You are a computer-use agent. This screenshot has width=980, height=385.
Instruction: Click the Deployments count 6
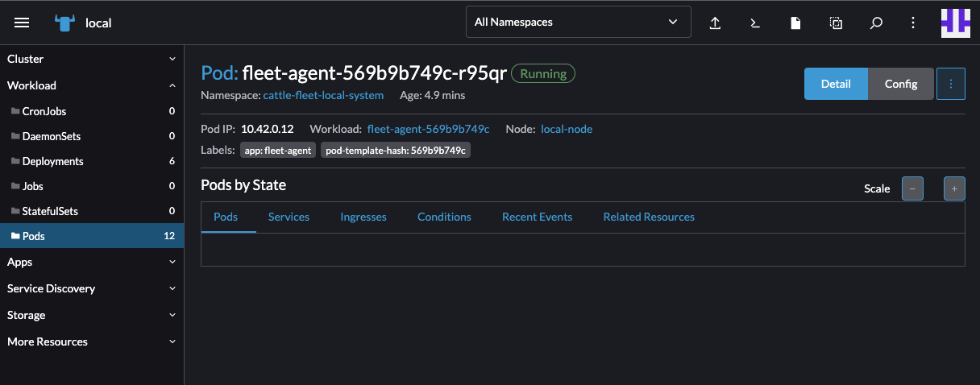click(172, 161)
